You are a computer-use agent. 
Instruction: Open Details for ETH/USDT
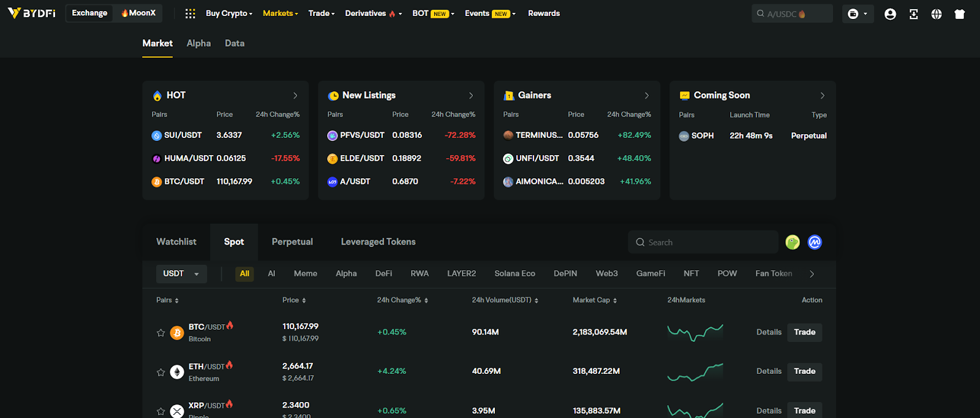coord(769,371)
